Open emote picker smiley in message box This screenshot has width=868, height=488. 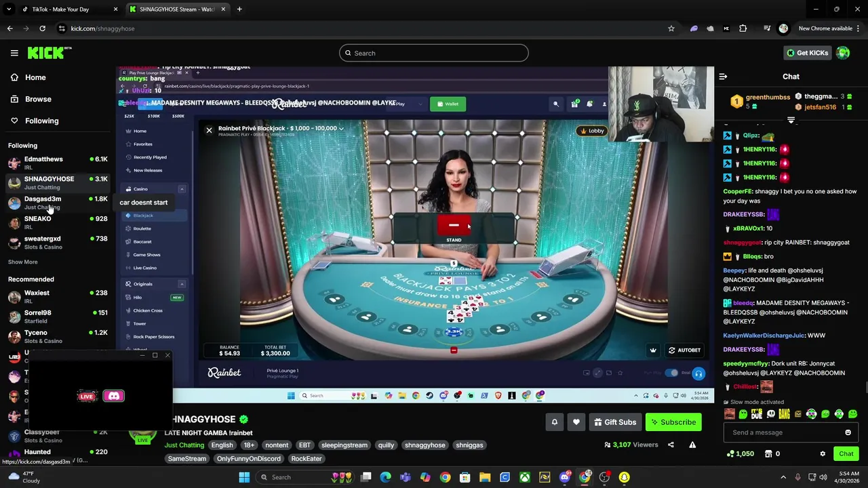point(848,432)
